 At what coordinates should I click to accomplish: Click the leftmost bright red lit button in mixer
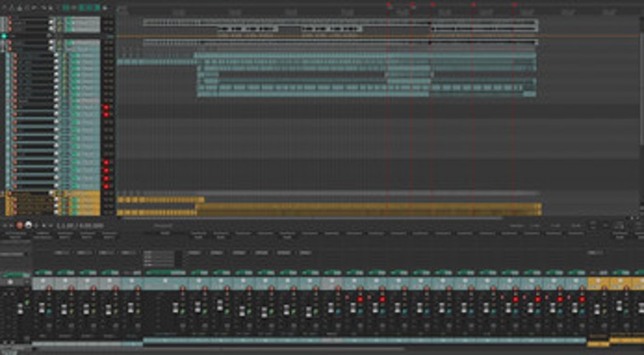tap(360, 300)
